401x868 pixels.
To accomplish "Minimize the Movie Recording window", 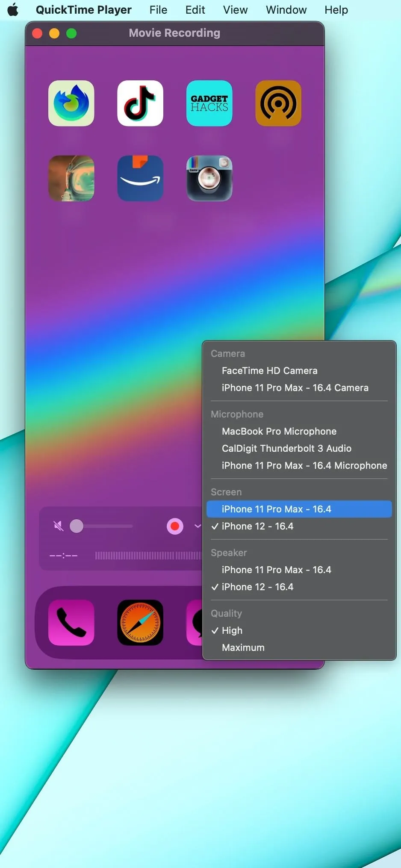I will coord(54,33).
